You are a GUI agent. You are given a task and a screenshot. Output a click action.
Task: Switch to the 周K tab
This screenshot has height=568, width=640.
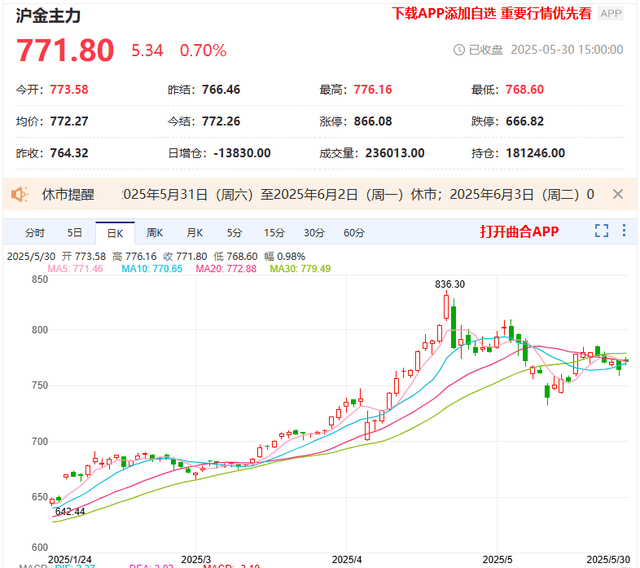tap(155, 233)
